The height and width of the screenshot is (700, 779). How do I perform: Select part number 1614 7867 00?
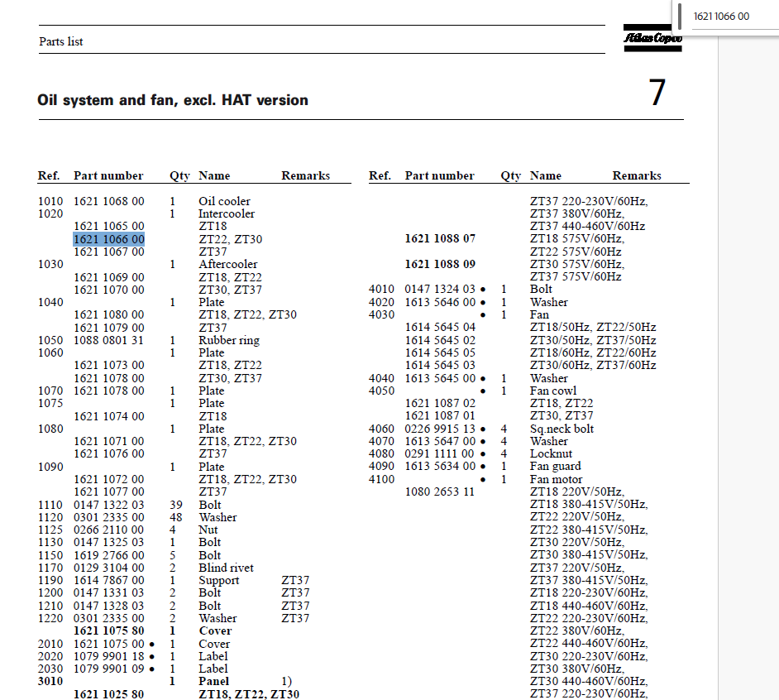tap(109, 581)
